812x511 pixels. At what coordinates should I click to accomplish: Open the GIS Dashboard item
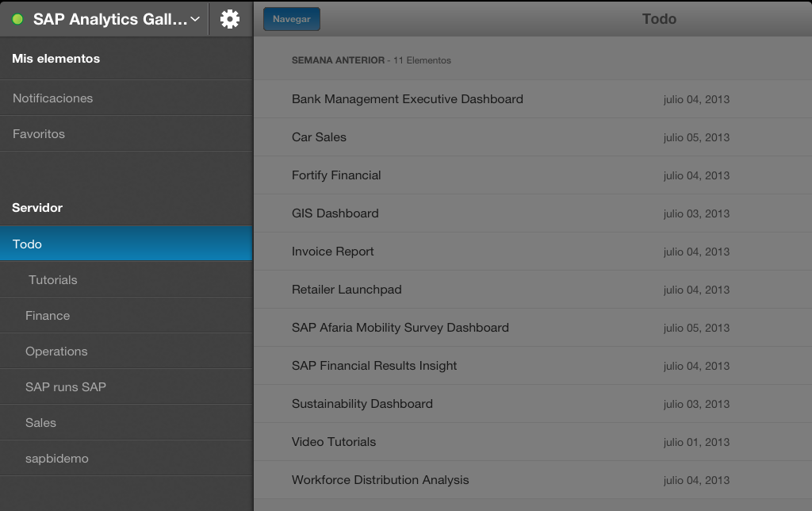(335, 213)
